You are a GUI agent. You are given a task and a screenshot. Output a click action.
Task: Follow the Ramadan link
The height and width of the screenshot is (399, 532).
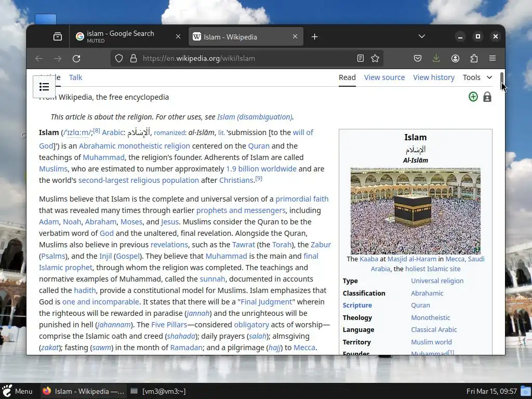(x=187, y=348)
